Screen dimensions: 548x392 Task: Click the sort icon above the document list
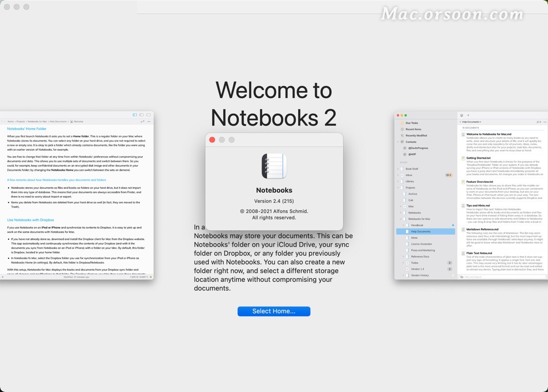(x=538, y=122)
